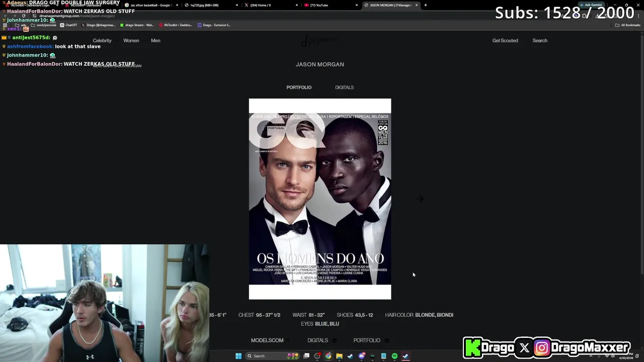644x362 pixels.
Task: Close the zac efron basketball tab
Action: (x=177, y=5)
